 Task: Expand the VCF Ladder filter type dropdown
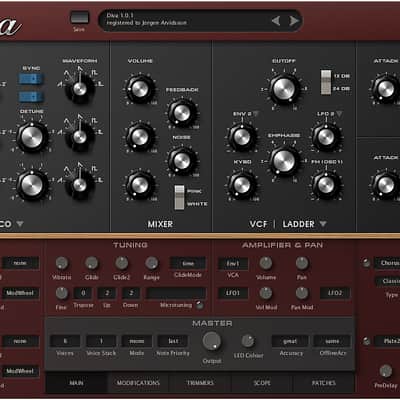coord(323,224)
